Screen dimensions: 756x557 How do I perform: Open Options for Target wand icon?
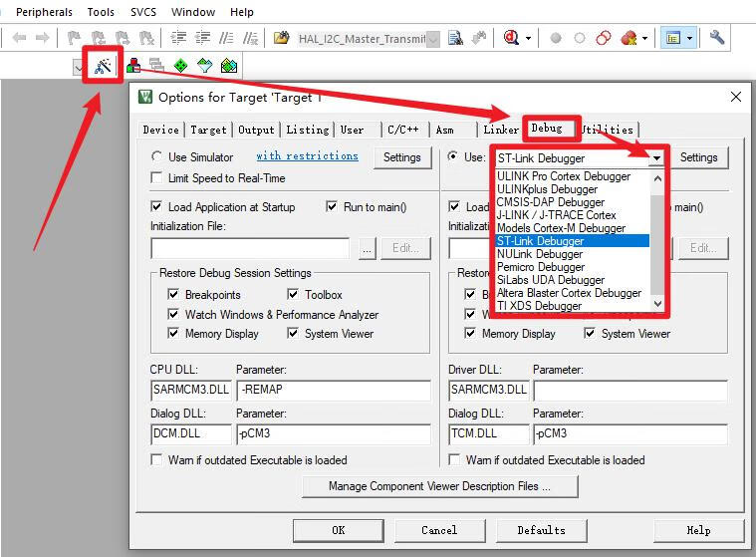[x=104, y=67]
